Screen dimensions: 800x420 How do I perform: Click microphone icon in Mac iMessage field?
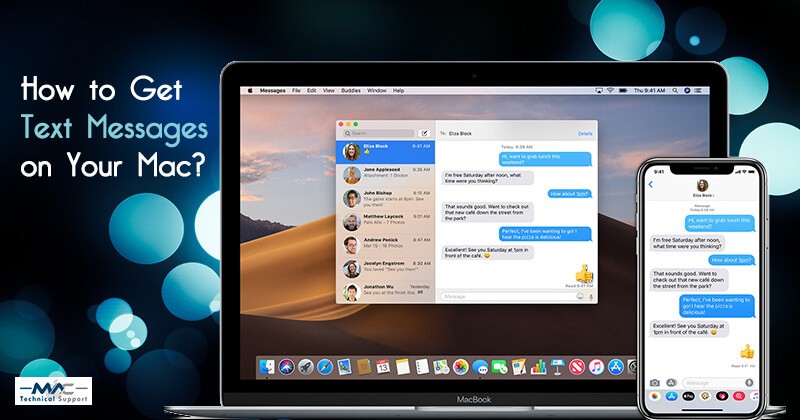pyautogui.click(x=591, y=296)
